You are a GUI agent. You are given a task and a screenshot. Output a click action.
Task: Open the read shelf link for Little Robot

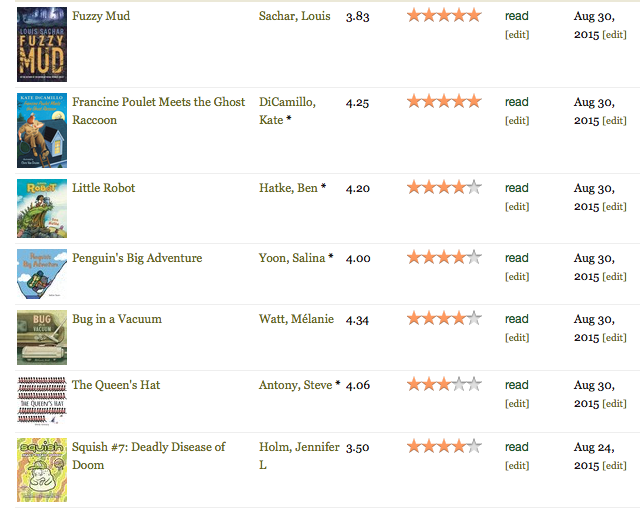(517, 188)
